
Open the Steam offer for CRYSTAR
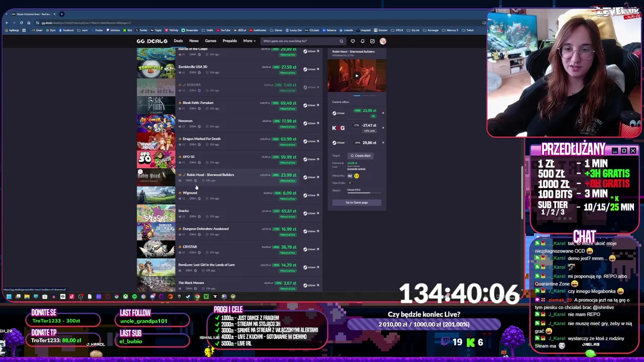click(x=311, y=249)
